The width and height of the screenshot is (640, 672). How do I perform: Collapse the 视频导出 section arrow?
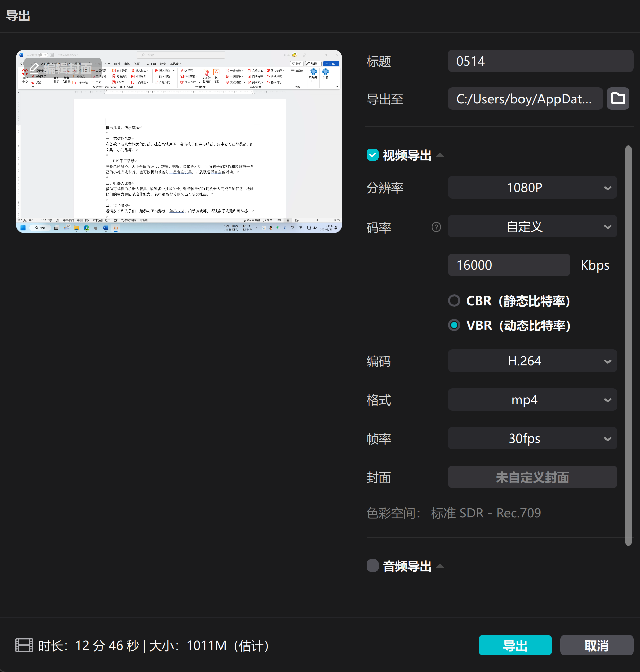pyautogui.click(x=440, y=155)
